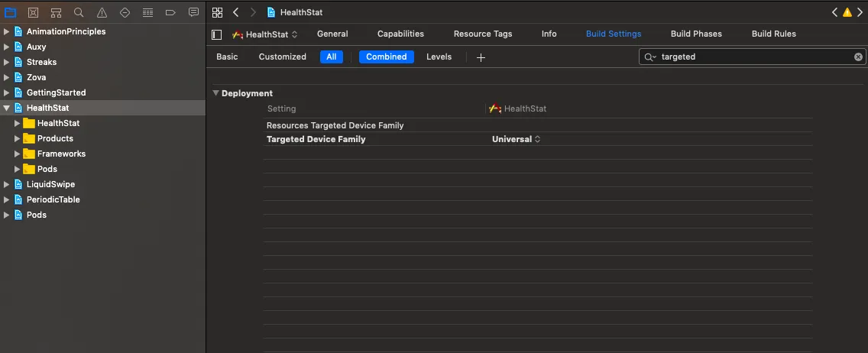Expand the HealthStat folder

(17, 123)
